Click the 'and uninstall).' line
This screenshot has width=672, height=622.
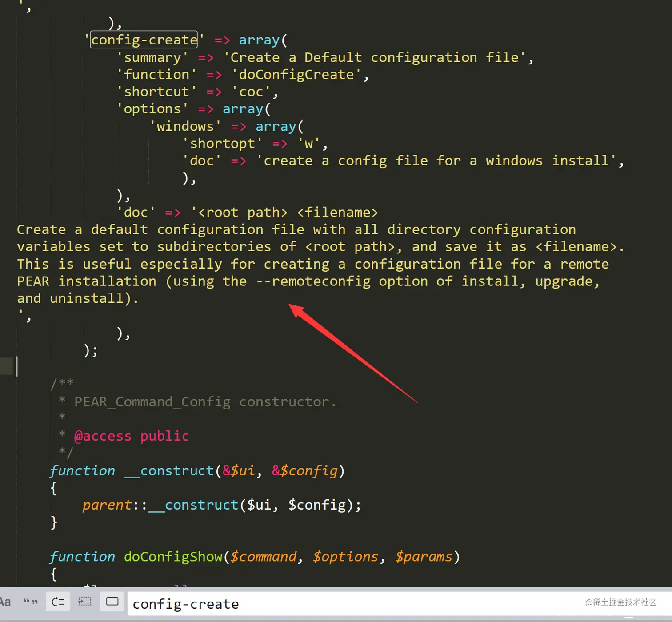(x=78, y=298)
